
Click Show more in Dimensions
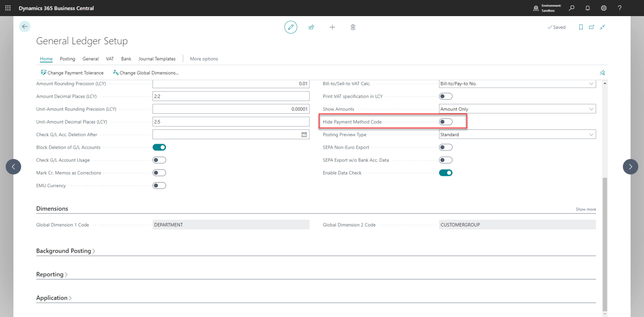click(x=586, y=209)
